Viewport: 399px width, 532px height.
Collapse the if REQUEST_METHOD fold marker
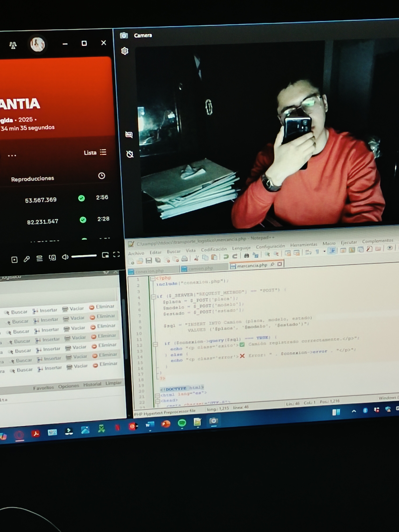pos(153,297)
